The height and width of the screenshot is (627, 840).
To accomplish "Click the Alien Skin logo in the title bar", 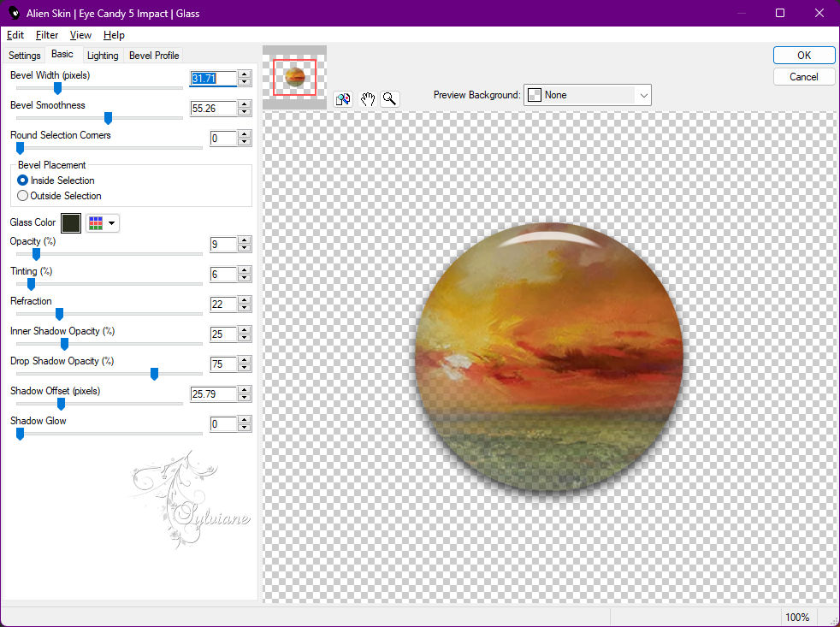I will pos(14,13).
